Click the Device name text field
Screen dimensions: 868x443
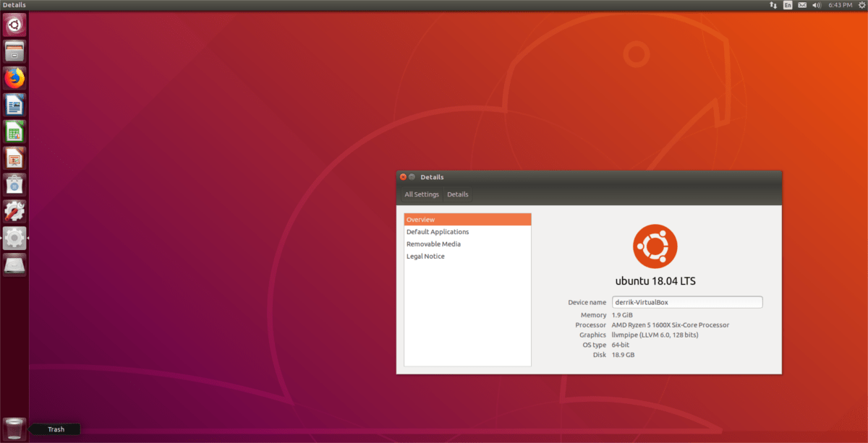tap(686, 301)
